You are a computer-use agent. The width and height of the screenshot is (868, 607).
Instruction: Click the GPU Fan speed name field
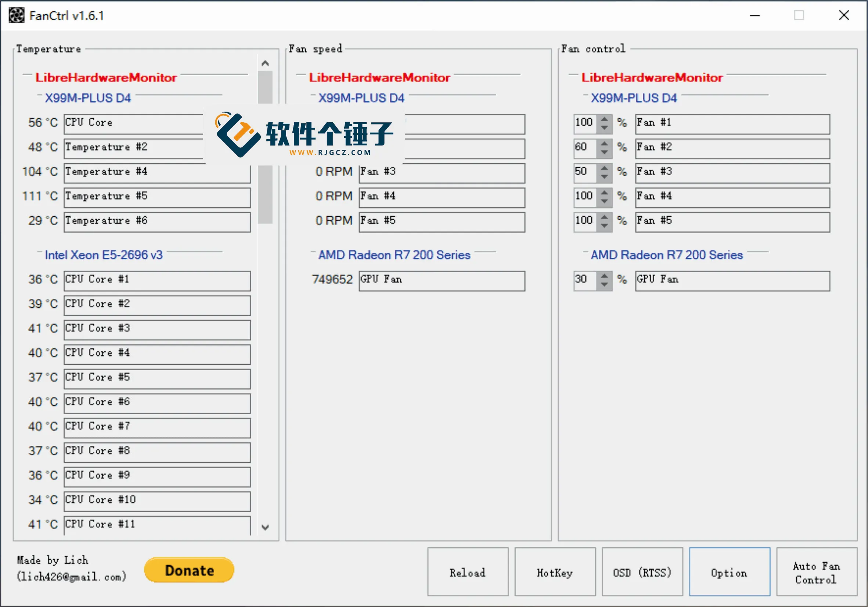tap(442, 281)
